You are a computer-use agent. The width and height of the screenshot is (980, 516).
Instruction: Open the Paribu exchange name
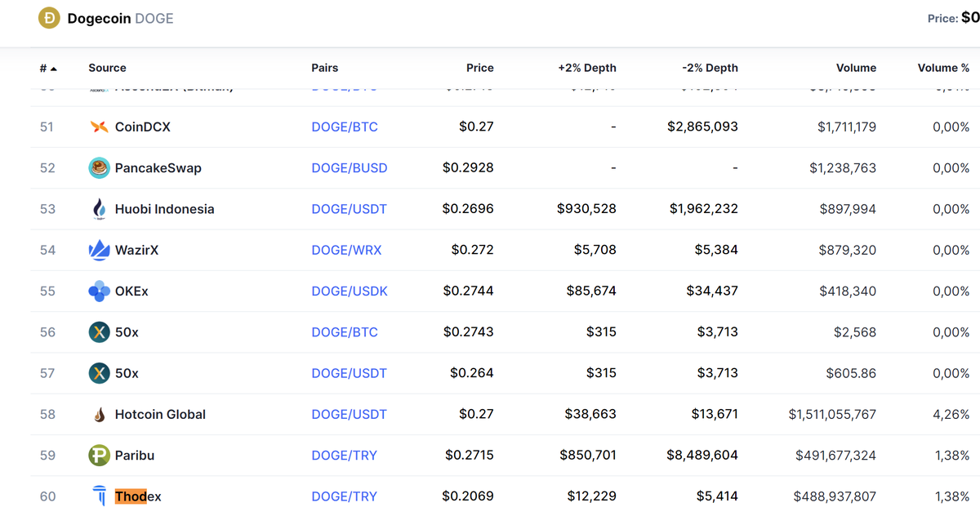click(x=135, y=455)
